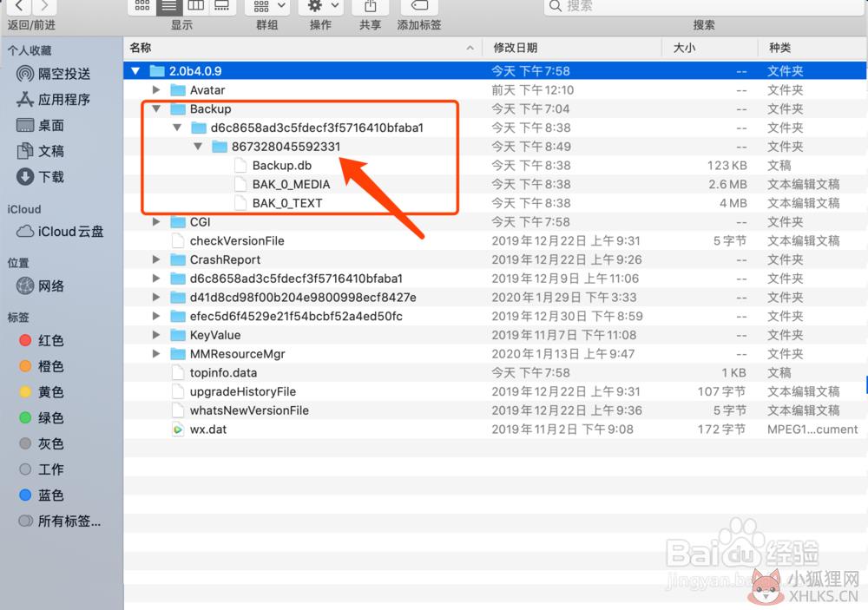This screenshot has width=868, height=610.
Task: Sort by kind (种类) column header
Action: (812, 49)
